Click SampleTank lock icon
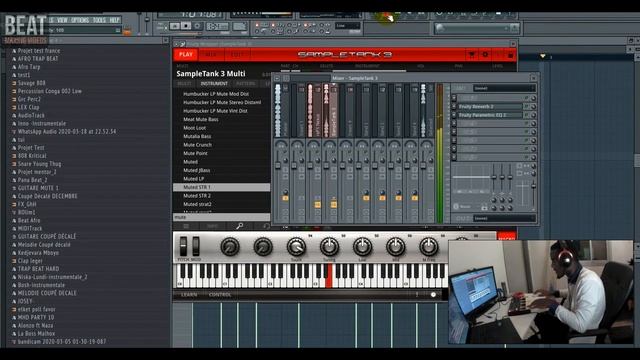Screen dimensions: 640x360 (x=510, y=55)
